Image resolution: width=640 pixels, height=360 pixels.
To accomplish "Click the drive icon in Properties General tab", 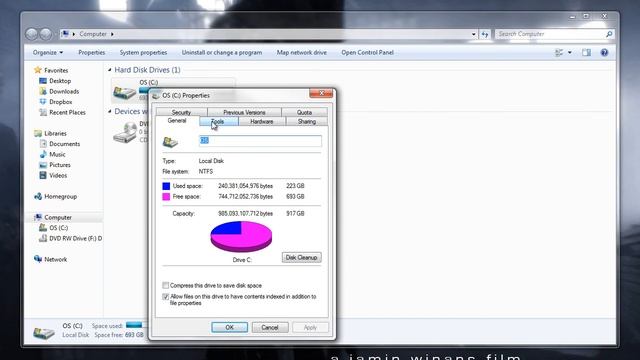I will coord(170,142).
